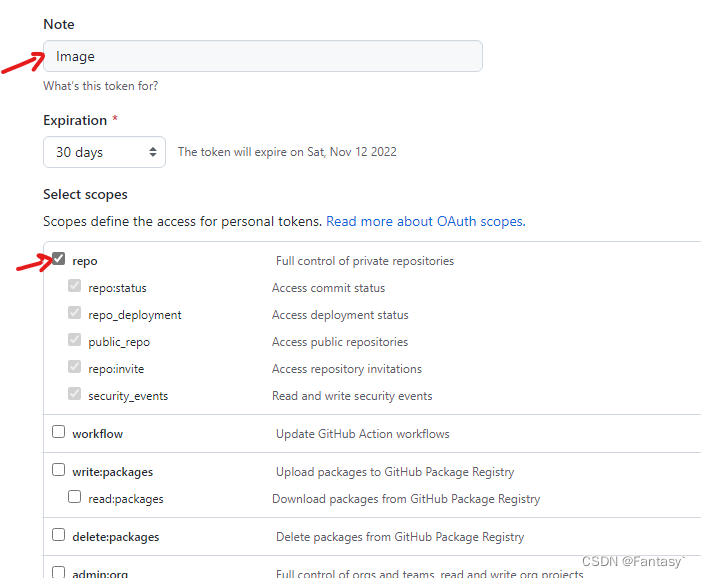The image size is (701, 578).
Task: Open Read more about OAuth scopes link
Action: point(426,222)
